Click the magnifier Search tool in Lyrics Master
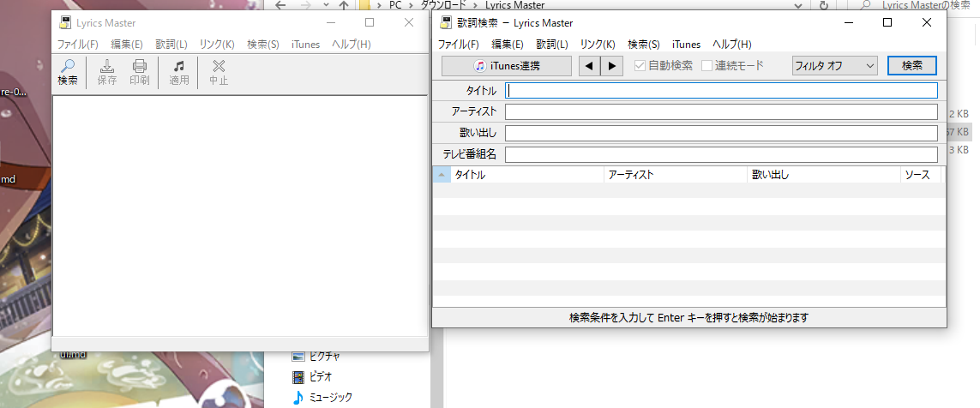Image resolution: width=980 pixels, height=408 pixels. [x=68, y=72]
